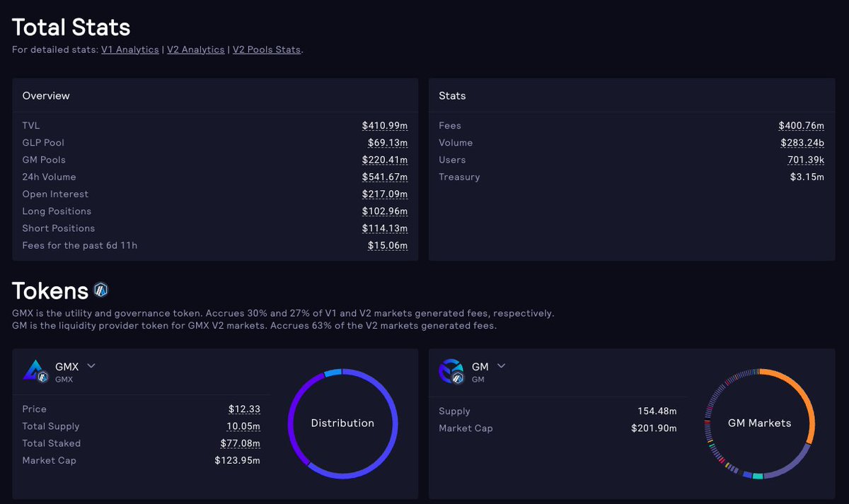Click the Open Interest value $217.09m

click(x=385, y=194)
